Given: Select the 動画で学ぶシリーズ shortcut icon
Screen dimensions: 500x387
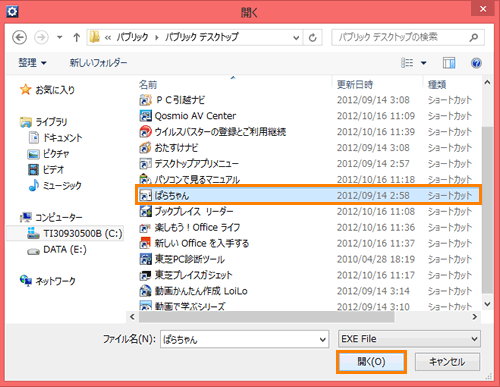Looking at the screenshot, I should point(145,306).
